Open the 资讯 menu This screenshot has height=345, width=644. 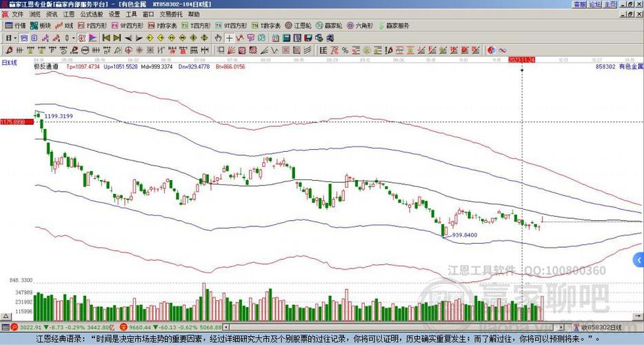coord(52,14)
